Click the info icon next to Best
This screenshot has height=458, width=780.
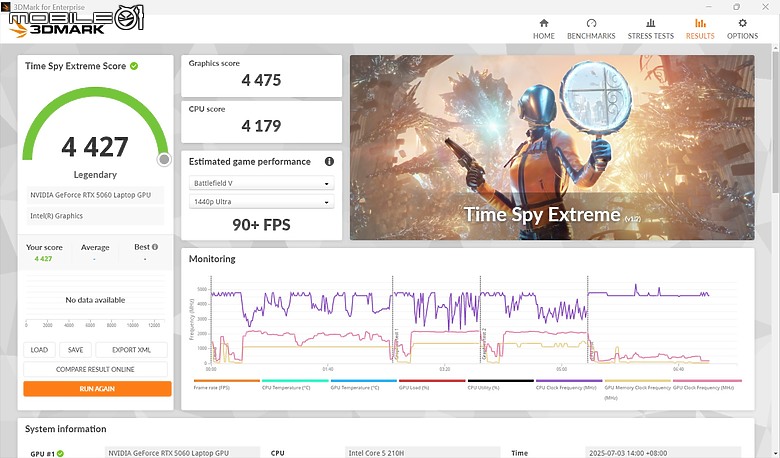coord(155,247)
